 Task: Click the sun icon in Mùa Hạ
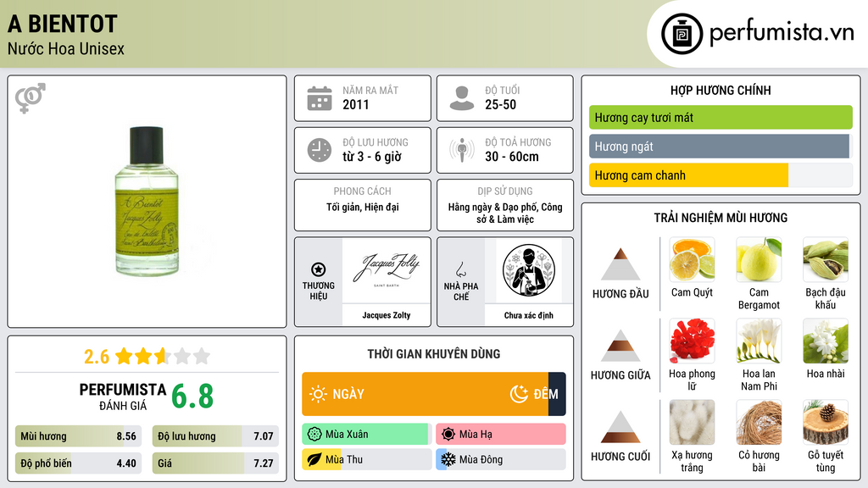point(448,435)
